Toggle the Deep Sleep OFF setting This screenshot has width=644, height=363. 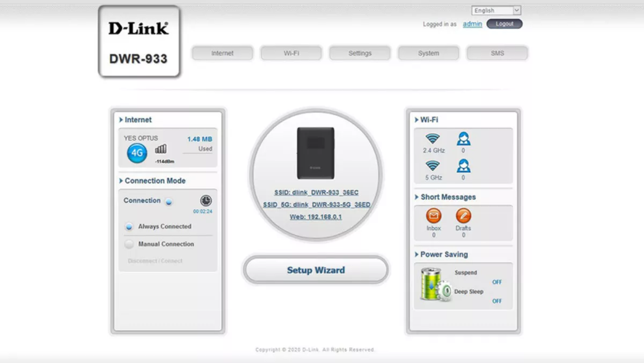click(497, 301)
